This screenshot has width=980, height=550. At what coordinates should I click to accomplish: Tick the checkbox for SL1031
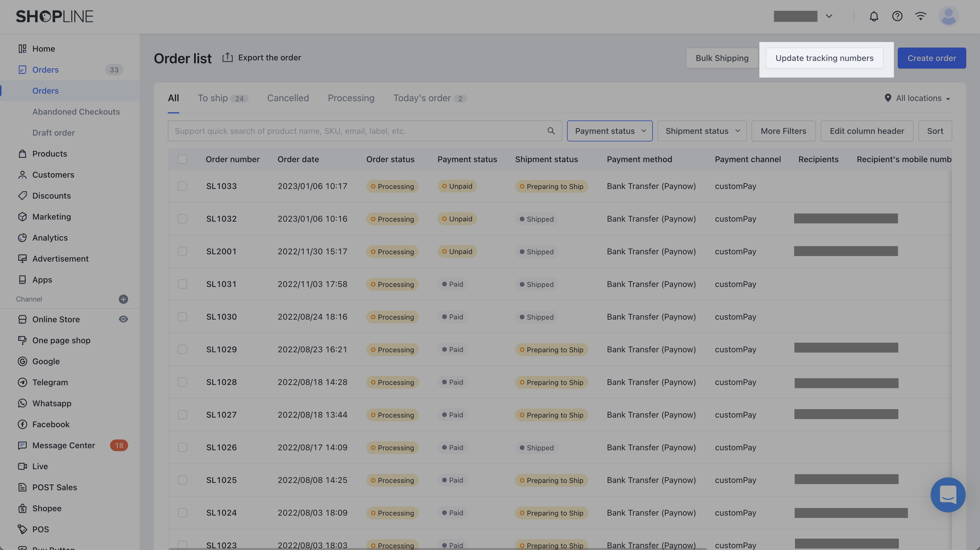tap(182, 284)
